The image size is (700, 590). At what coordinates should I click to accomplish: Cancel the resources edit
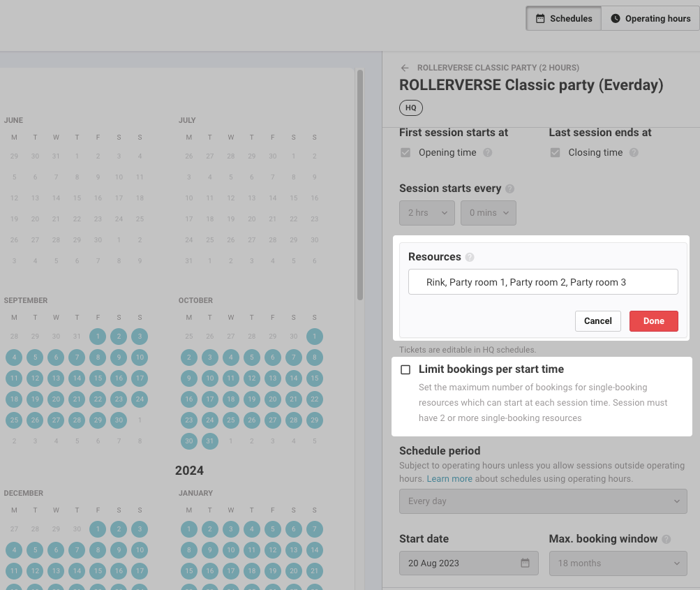[598, 321]
